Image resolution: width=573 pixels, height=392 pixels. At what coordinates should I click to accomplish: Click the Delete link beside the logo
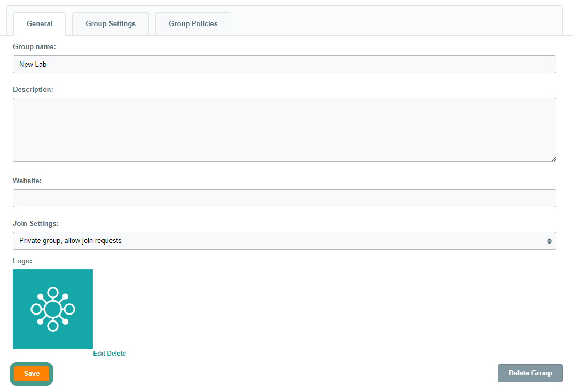[x=117, y=354]
